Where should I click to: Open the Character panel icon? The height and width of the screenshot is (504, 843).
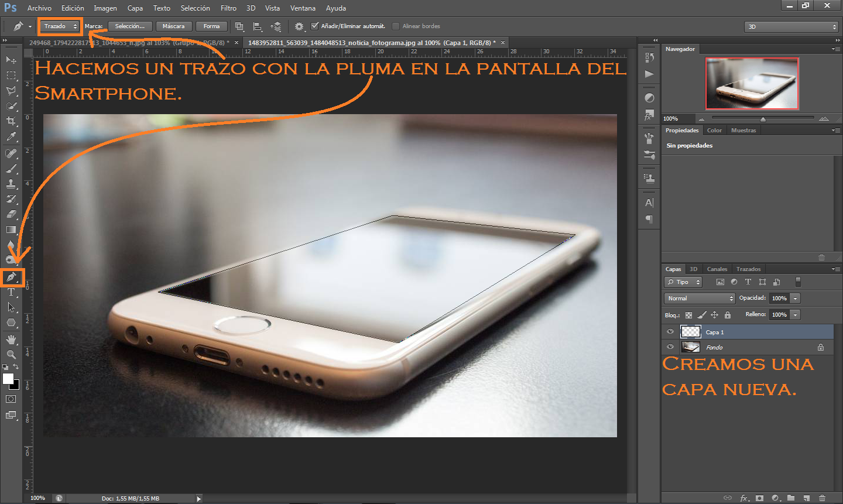649,203
